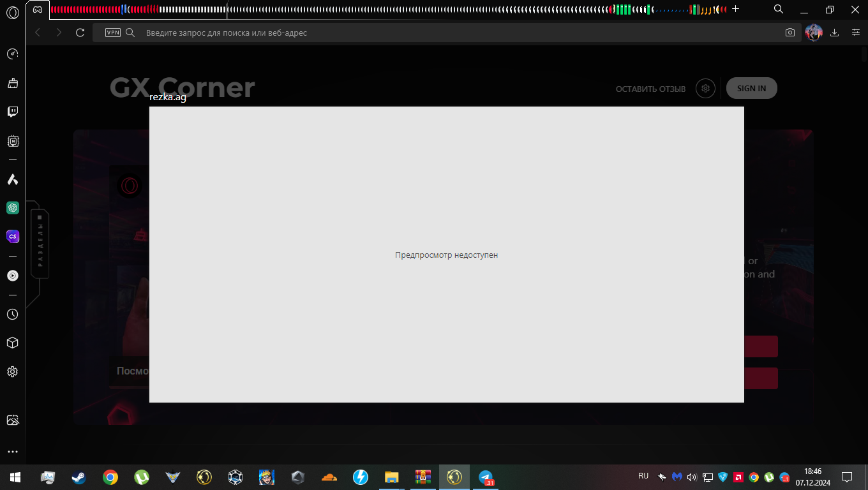The image size is (868, 490).
Task: Switch the RU input language indicator
Action: 643,476
